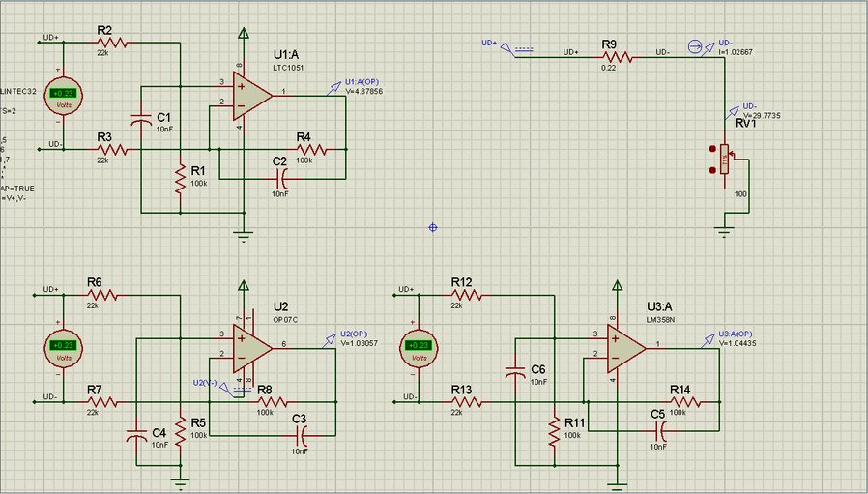Screen dimensions: 868x494
Task: Select the U3:A(OP) voltage probe arrow
Action: (710, 337)
